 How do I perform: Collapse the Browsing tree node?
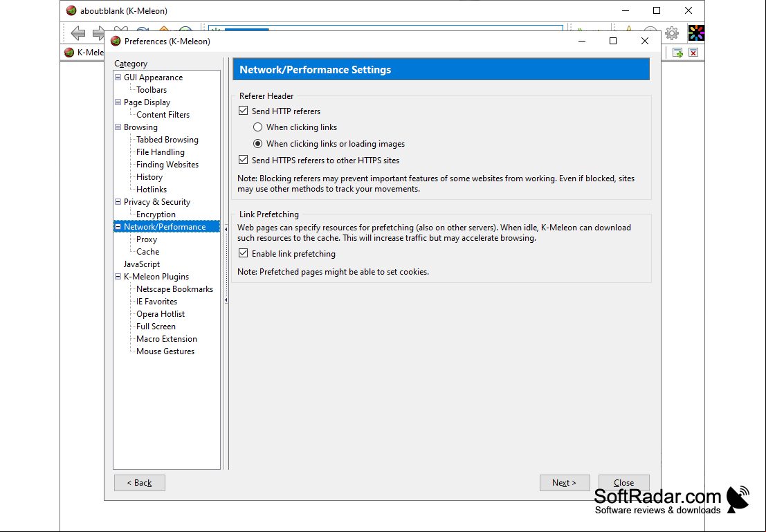118,127
